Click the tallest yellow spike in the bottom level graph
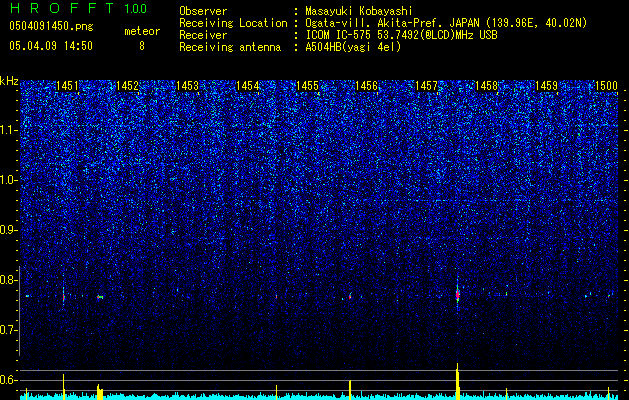629x400 pixels. [x=457, y=381]
